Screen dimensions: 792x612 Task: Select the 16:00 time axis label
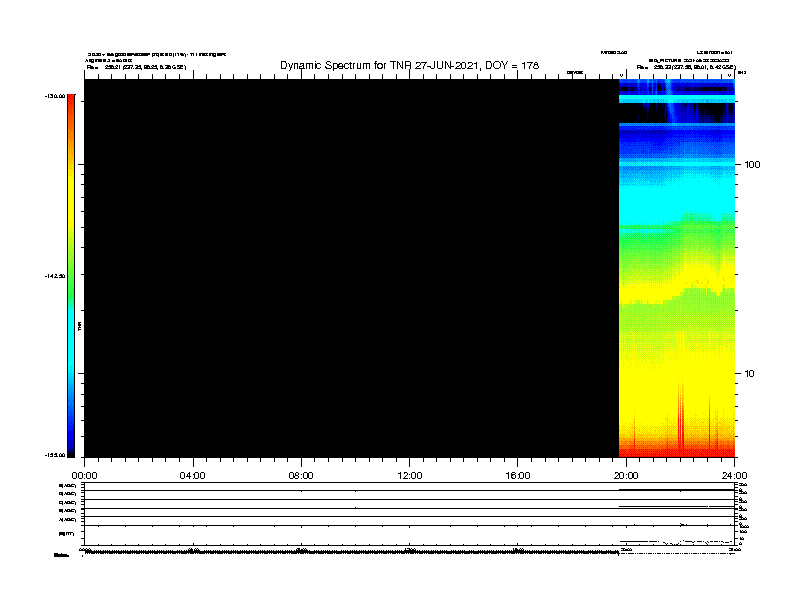(518, 476)
